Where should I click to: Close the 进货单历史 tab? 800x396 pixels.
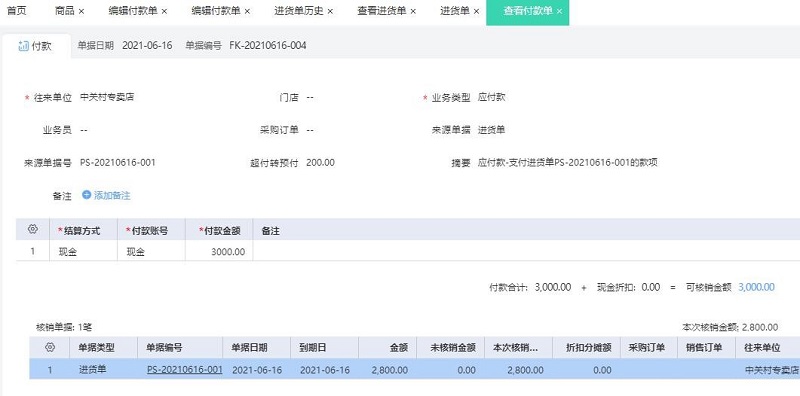click(x=330, y=11)
